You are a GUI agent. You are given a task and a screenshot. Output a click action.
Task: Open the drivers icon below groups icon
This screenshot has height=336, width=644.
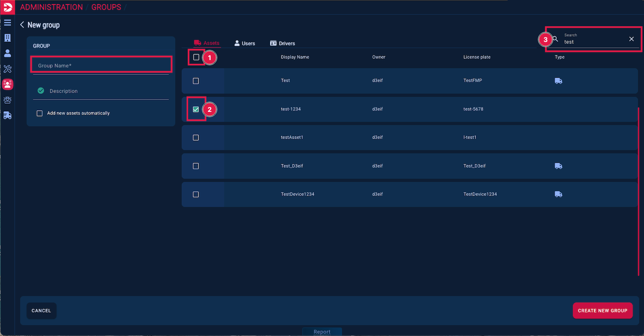pyautogui.click(x=7, y=100)
